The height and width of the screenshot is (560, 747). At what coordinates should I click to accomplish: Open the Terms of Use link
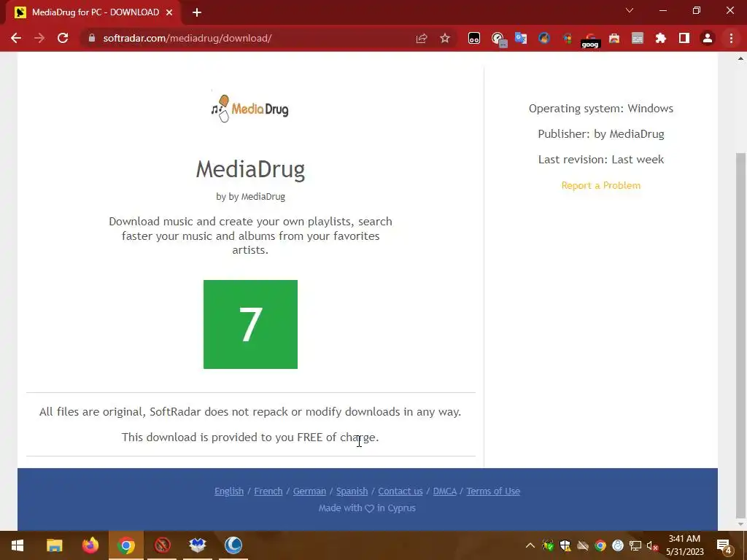(493, 491)
